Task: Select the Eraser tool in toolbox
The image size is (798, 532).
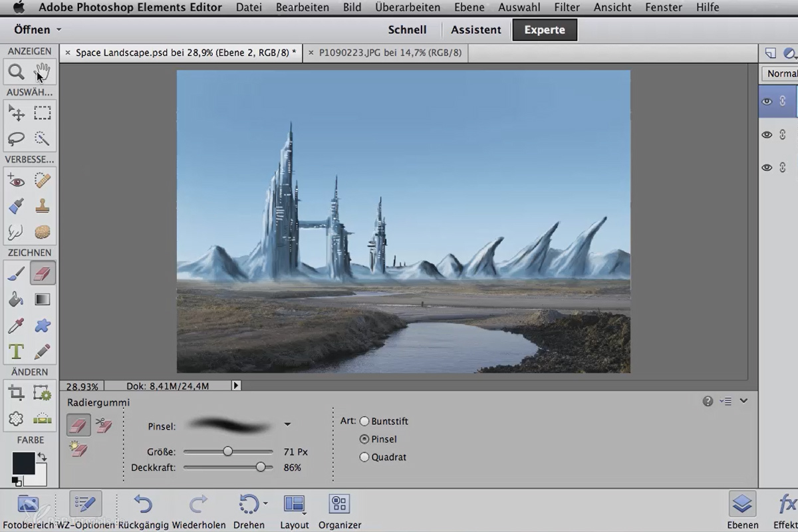Action: click(x=43, y=273)
